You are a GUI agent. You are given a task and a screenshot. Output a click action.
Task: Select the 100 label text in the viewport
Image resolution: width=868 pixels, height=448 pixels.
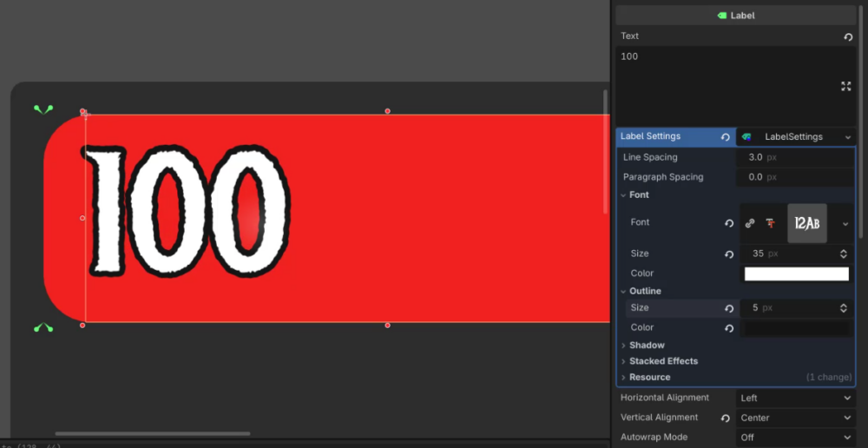point(187,210)
